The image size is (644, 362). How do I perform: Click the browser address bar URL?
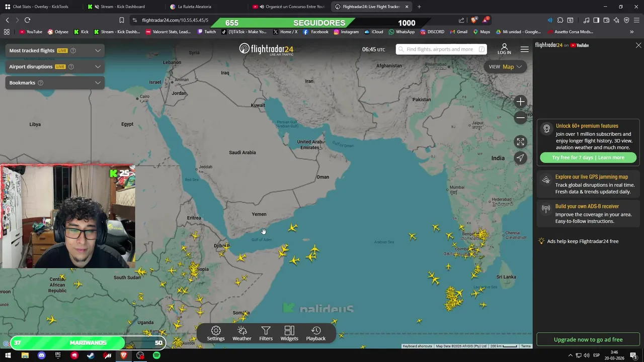pyautogui.click(x=175, y=20)
